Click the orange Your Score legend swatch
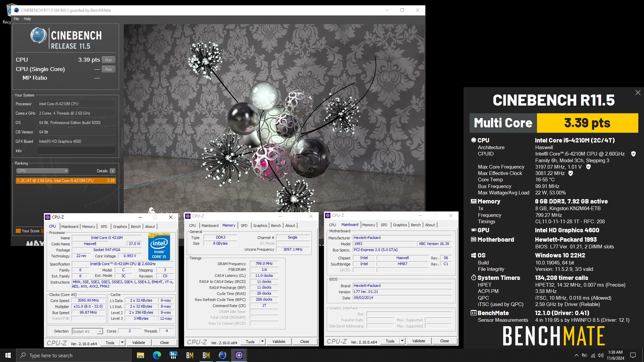644x362 pixels. pos(18,231)
